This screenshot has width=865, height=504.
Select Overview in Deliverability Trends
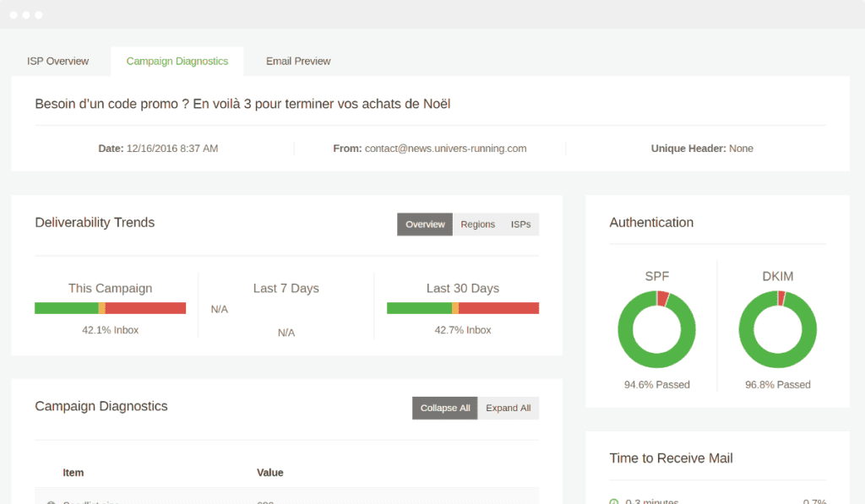(425, 225)
